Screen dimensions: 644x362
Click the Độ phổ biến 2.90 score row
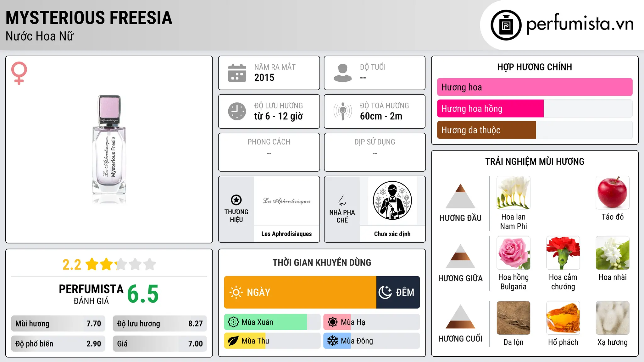(58, 343)
